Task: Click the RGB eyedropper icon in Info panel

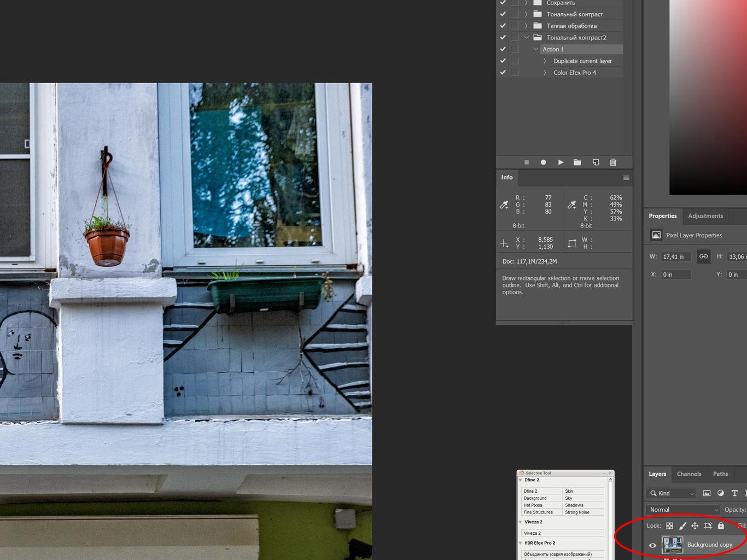Action: tap(504, 205)
